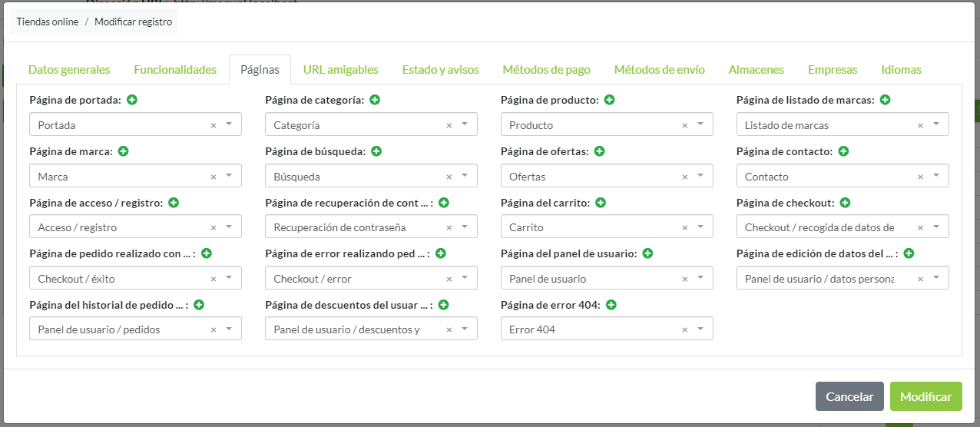Click plus icon beside Página del carrito
Image resolution: width=980 pixels, height=427 pixels.
coord(601,203)
